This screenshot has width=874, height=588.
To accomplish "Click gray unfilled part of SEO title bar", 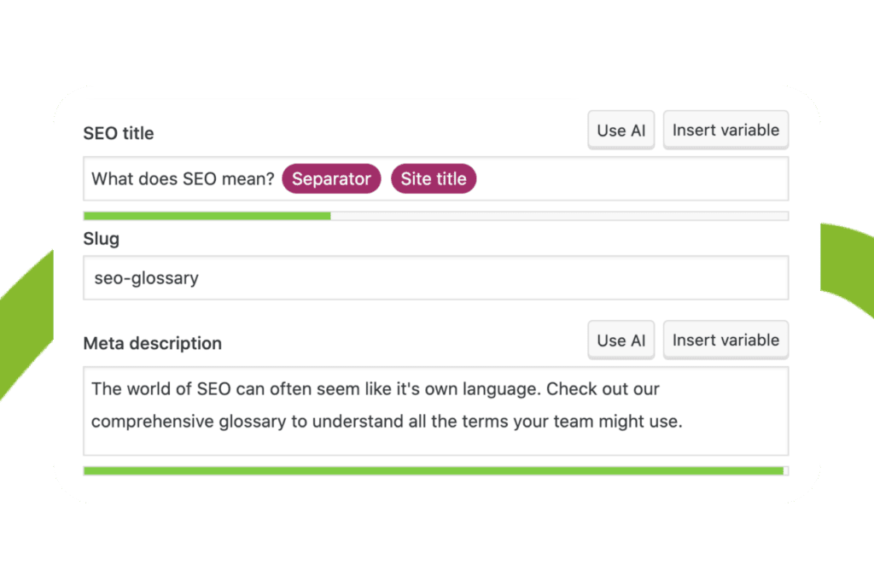I will pos(559,216).
